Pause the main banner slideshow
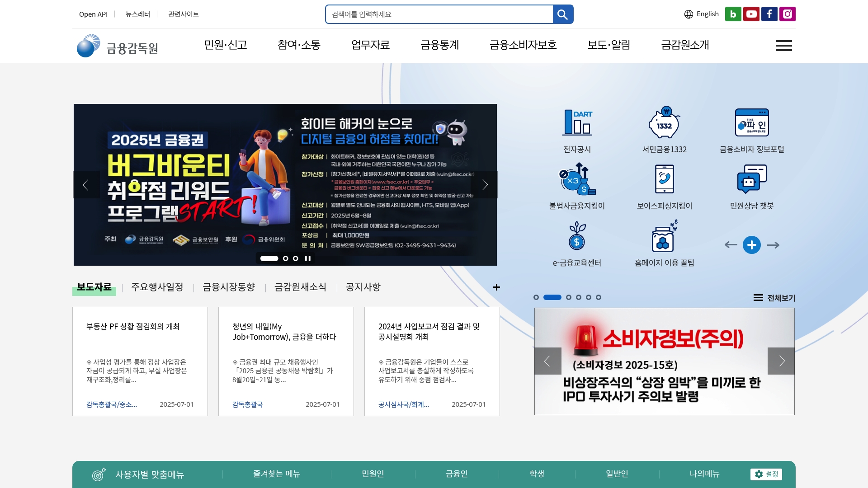868x488 pixels. pos(308,258)
